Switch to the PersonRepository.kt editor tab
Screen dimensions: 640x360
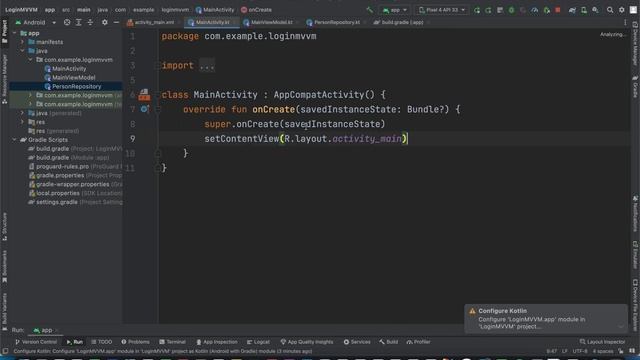[x=336, y=22]
